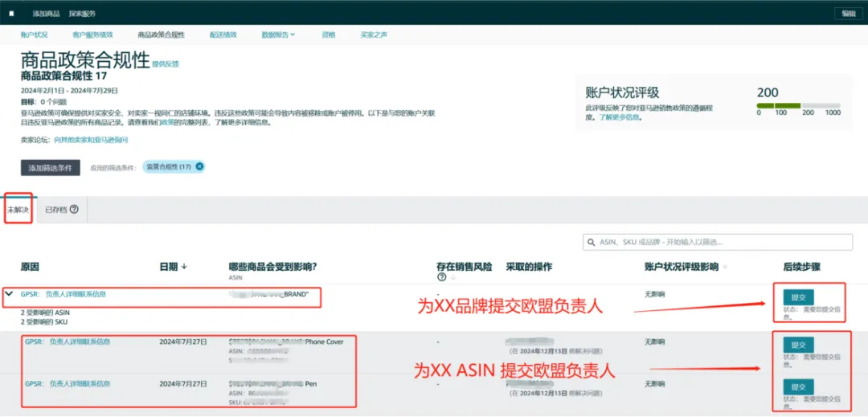Image resolution: width=868 pixels, height=417 pixels.
Task: Go to 客户服务绩效 tab
Action: click(92, 35)
